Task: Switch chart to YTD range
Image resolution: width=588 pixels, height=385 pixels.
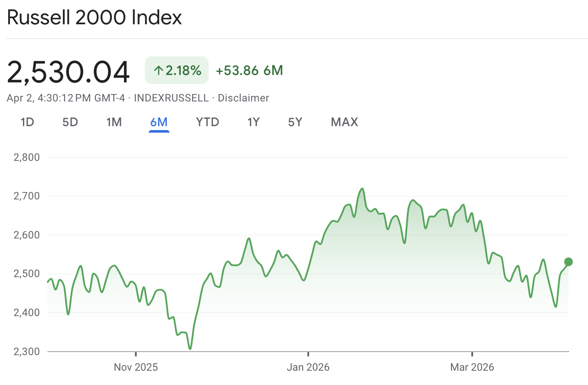Action: pos(207,122)
